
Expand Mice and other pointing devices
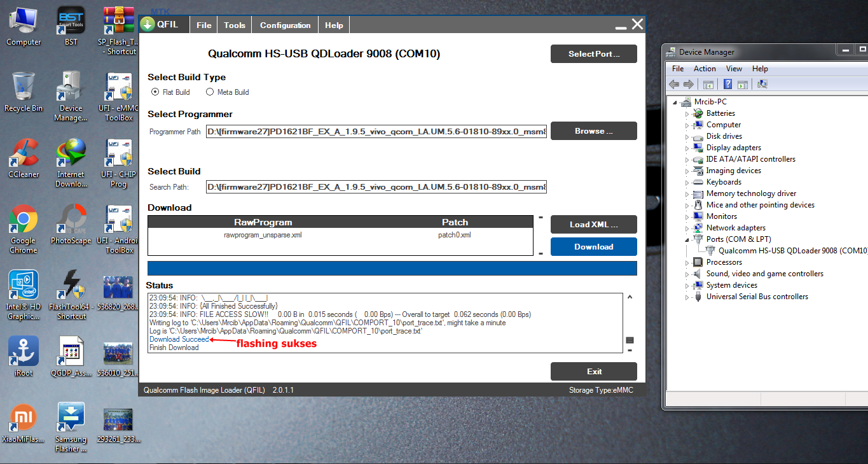pos(687,205)
